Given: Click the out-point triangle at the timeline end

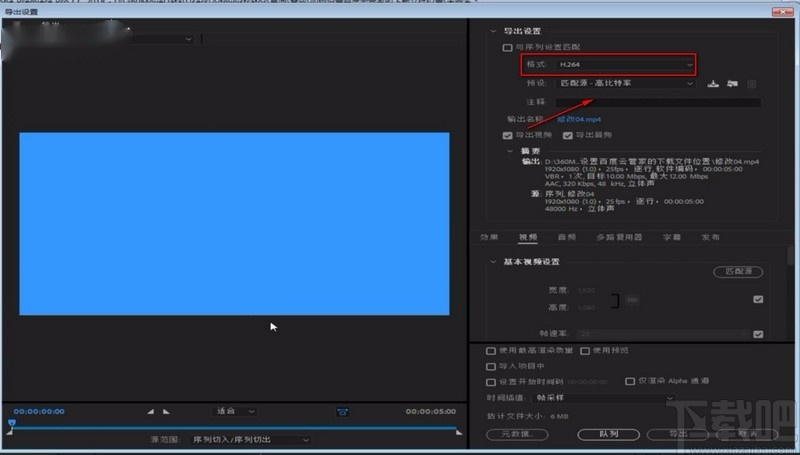Looking at the screenshot, I should (459, 433).
